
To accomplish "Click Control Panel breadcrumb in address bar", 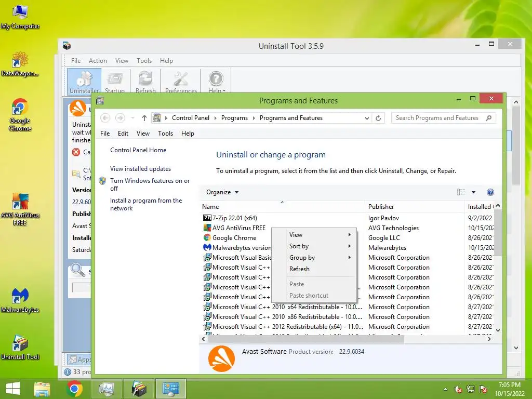I will (190, 118).
